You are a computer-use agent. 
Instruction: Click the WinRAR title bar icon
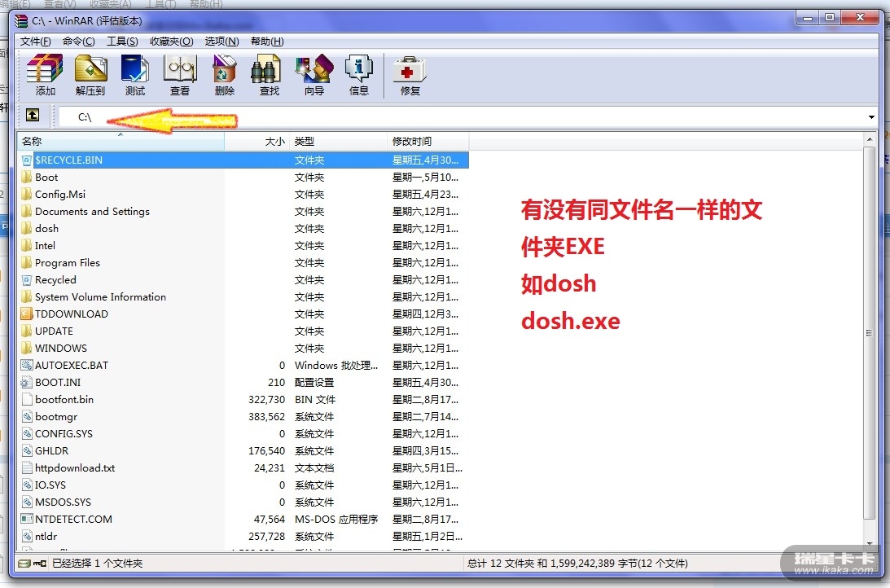[21, 21]
